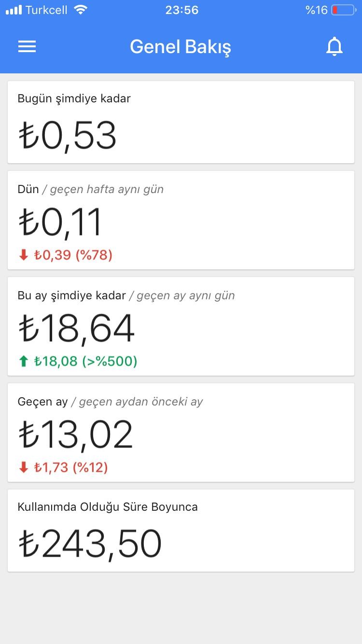Open the hamburger navigation menu
362x644 pixels.
tap(27, 46)
